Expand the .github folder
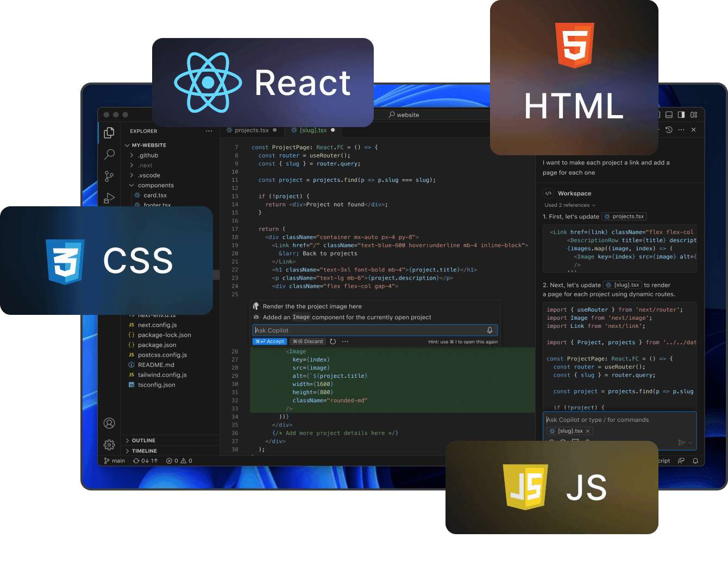Viewport: 728px width, 570px height. click(145, 155)
